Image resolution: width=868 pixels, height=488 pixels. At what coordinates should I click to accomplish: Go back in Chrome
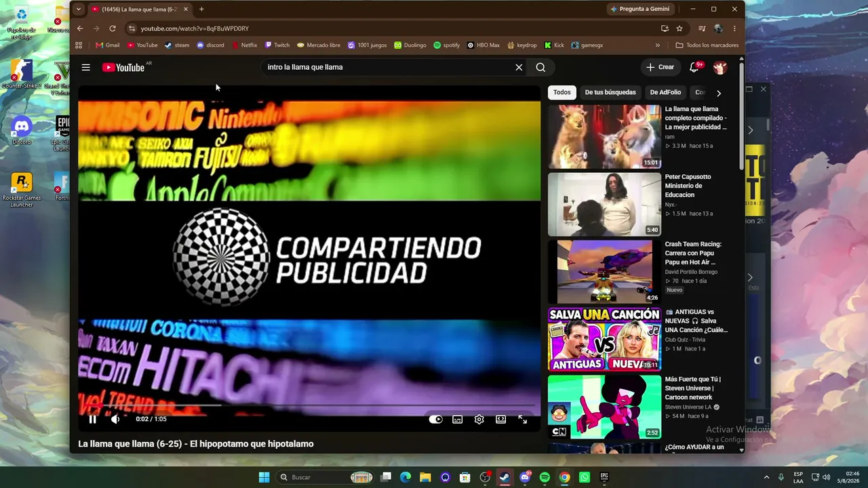pos(80,28)
